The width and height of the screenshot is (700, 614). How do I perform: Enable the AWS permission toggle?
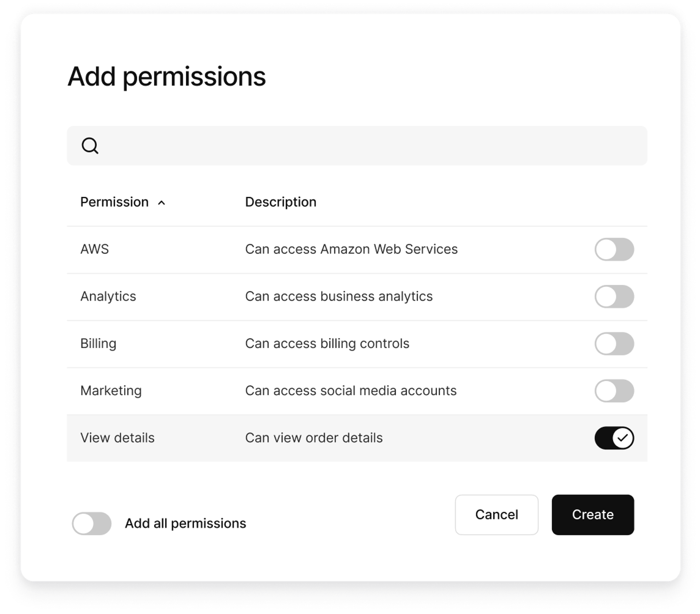[x=615, y=249]
